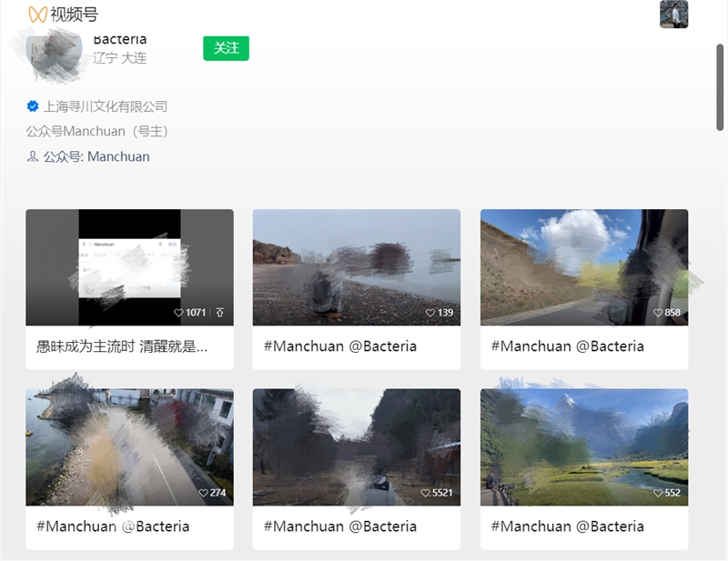Click the 视频号 butterfly logo icon
This screenshot has width=728, height=561.
point(37,15)
